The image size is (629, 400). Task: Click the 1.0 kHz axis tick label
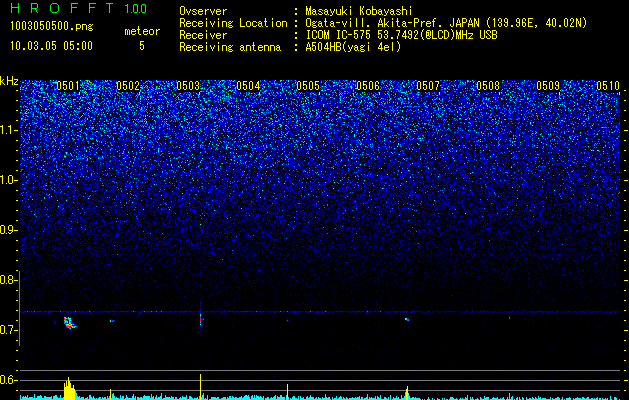point(8,180)
